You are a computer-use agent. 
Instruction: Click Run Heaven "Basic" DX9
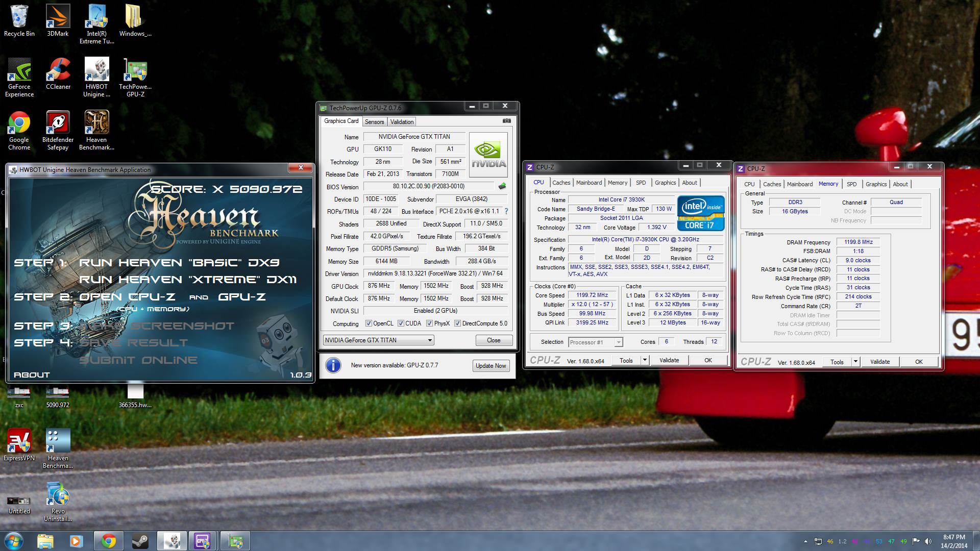pos(179,263)
